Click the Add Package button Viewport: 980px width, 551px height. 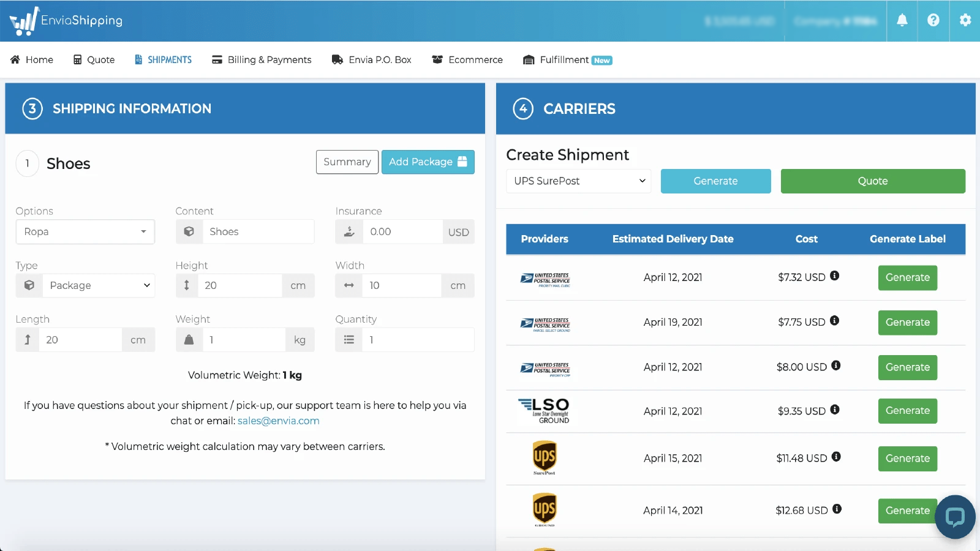428,162
